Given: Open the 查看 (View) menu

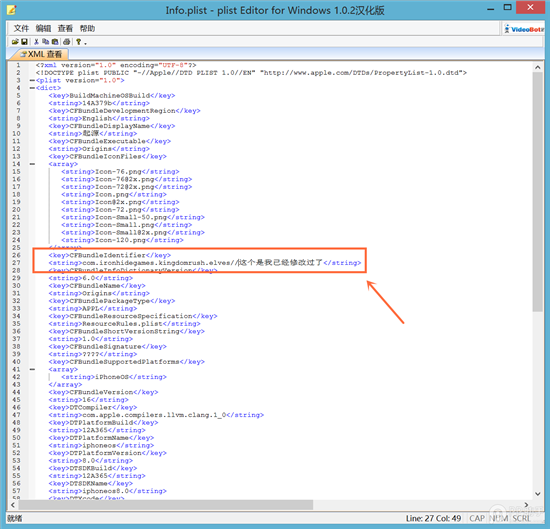Looking at the screenshot, I should tap(65, 28).
